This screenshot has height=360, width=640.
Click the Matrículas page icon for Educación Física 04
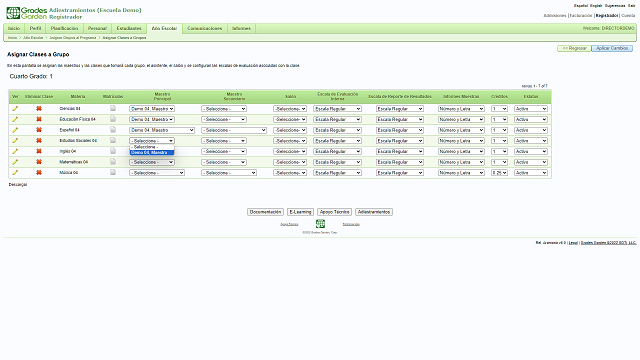click(x=113, y=119)
